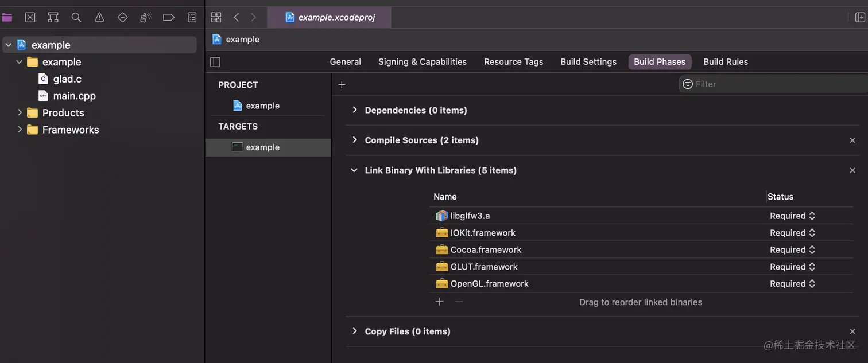This screenshot has width=868, height=363.
Task: Open the Breakpoint navigator
Action: tap(169, 18)
